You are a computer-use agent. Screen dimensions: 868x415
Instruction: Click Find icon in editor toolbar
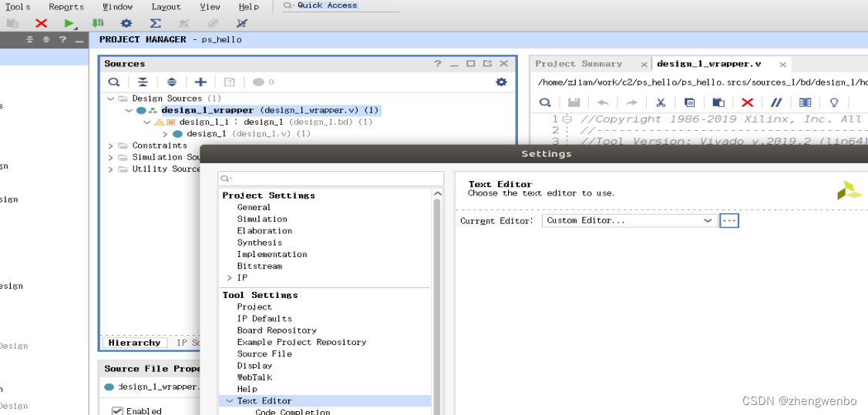(x=545, y=102)
